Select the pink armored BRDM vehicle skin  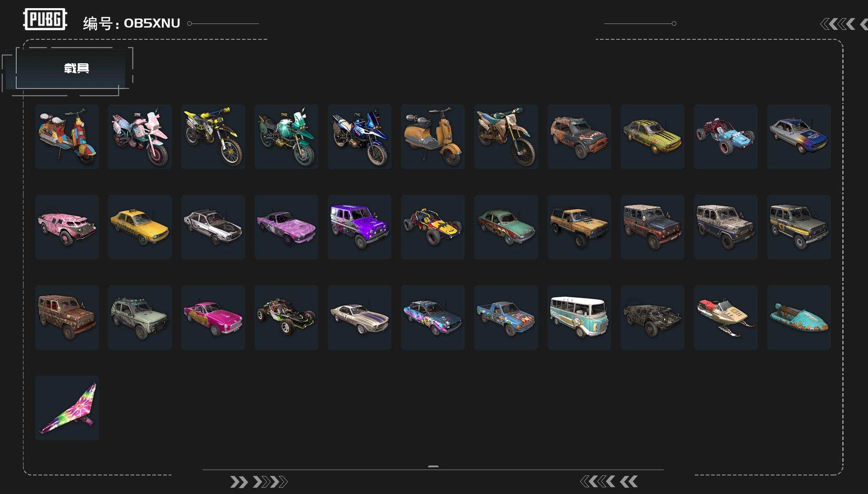[67, 227]
